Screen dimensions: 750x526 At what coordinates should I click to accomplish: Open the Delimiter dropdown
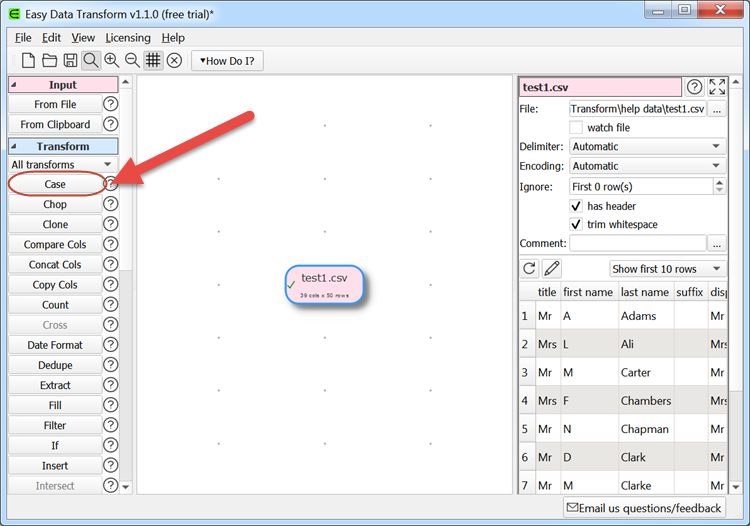coord(647,146)
